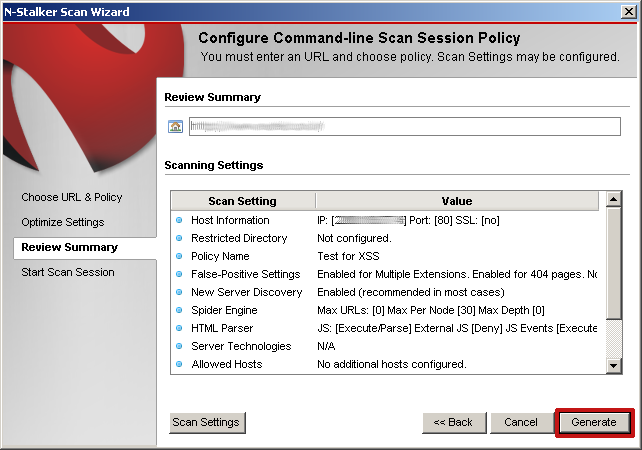The height and width of the screenshot is (450, 642).
Task: Click the bullet icon for Policy Name
Action: pos(179,256)
